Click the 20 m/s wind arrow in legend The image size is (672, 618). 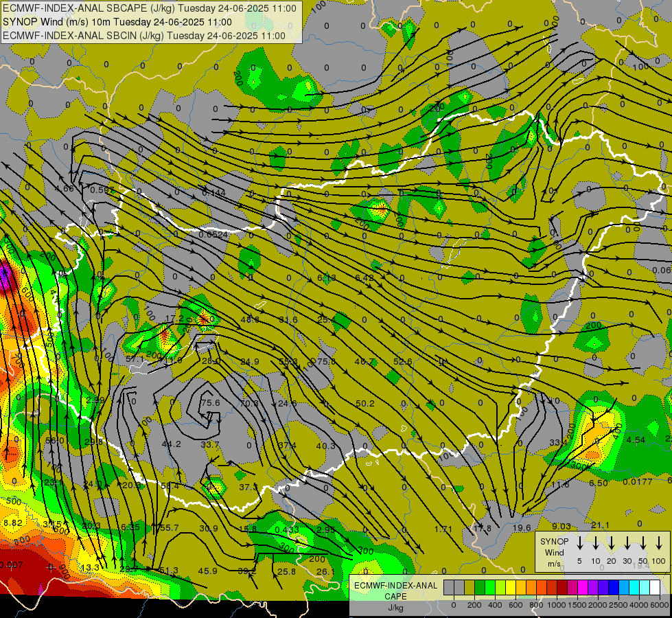pyautogui.click(x=611, y=543)
